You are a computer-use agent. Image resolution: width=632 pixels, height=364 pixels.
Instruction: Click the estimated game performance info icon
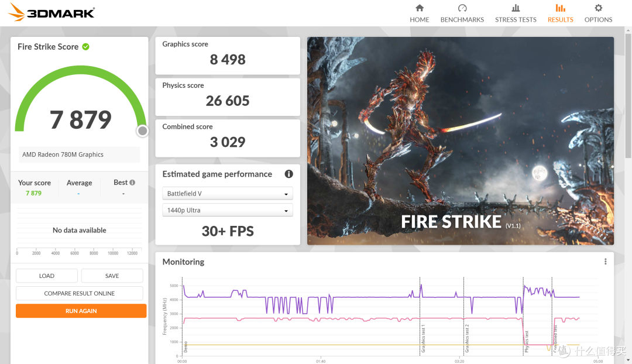(288, 174)
